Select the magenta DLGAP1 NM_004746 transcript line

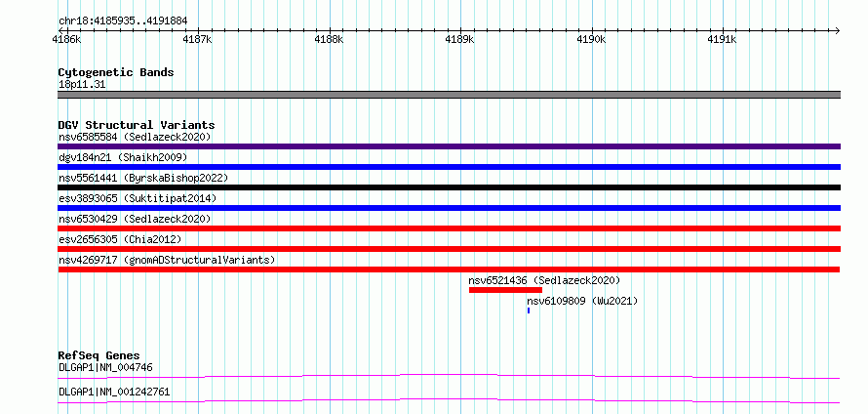coord(449,376)
